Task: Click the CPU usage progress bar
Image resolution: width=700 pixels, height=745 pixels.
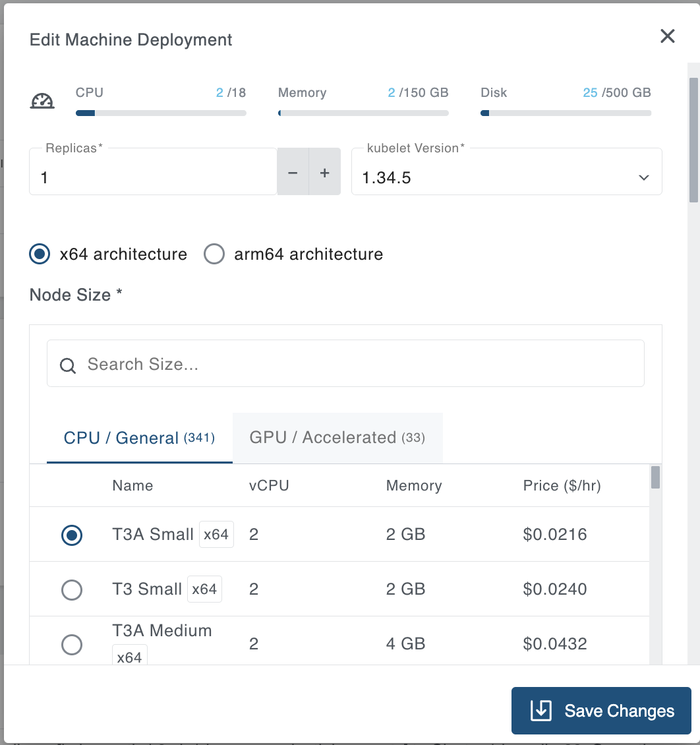Action: coord(160,113)
